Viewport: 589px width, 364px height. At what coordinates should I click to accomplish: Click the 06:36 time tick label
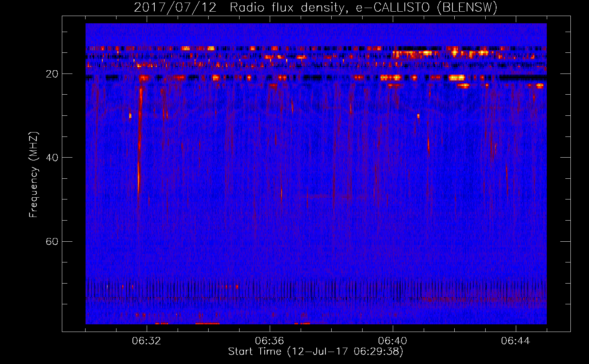click(269, 341)
